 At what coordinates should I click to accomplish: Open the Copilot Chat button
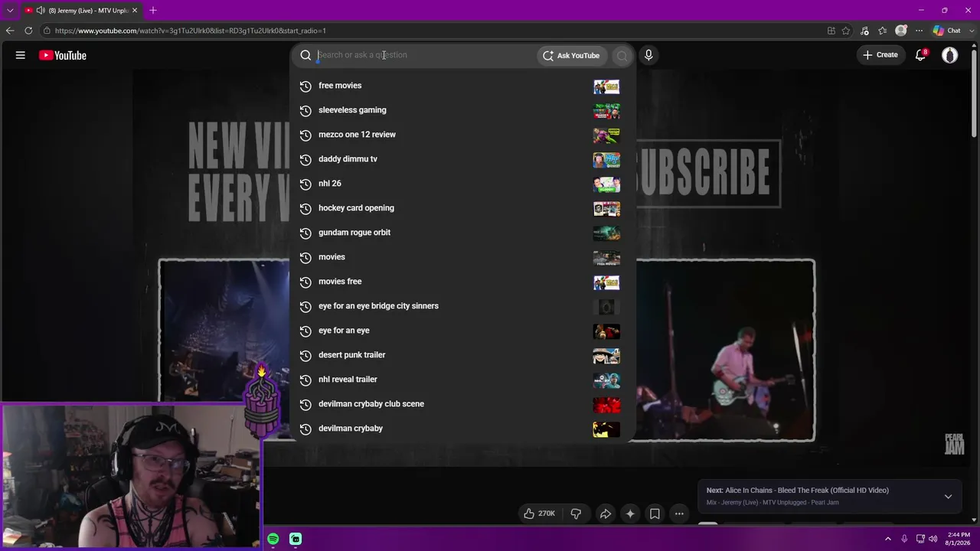coord(946,31)
